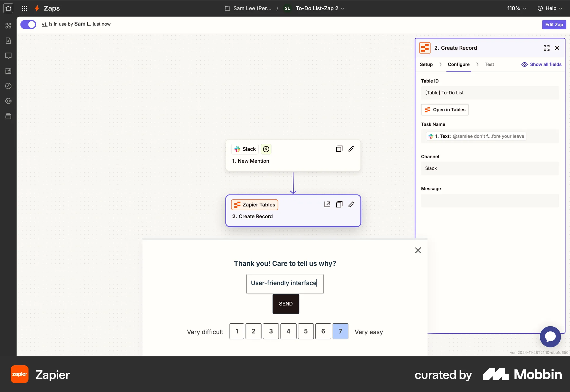
Task: Click the Edit Zap button
Action: pos(554,24)
